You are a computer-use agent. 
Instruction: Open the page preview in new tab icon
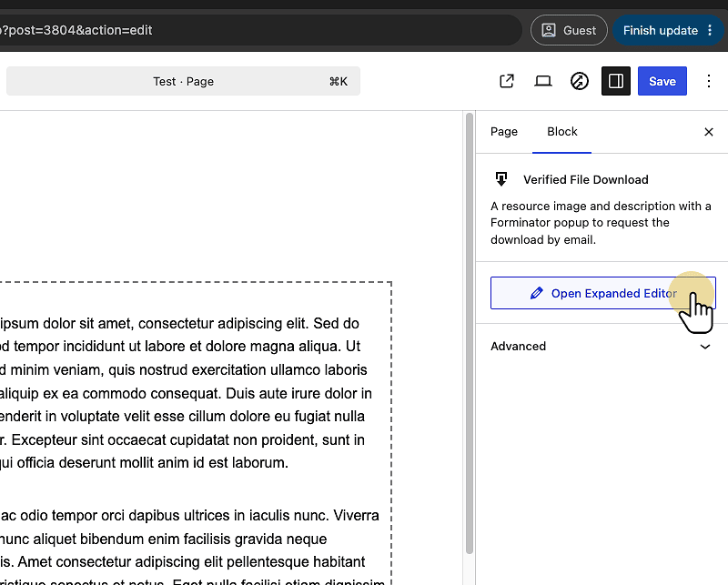pos(507,81)
